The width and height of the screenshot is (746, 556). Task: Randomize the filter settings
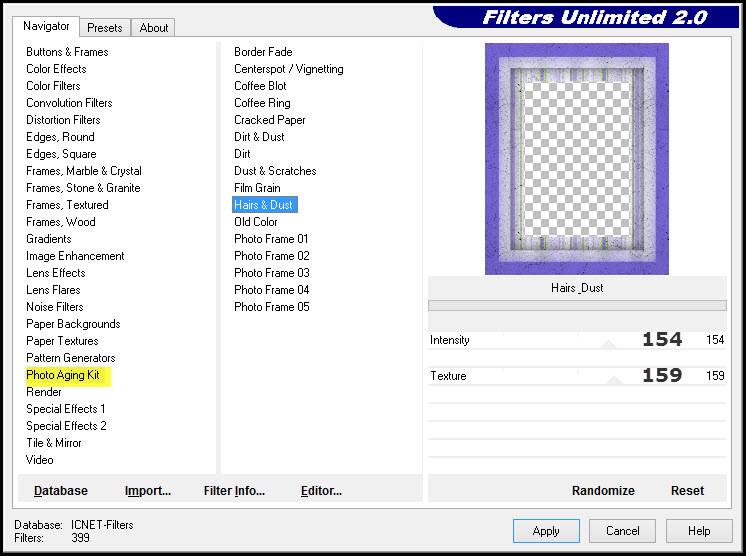pos(603,490)
